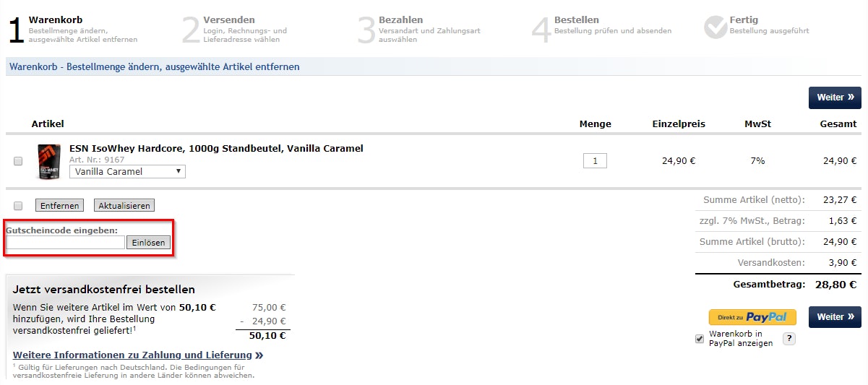Go to step 4 Bestellen

pos(602,30)
